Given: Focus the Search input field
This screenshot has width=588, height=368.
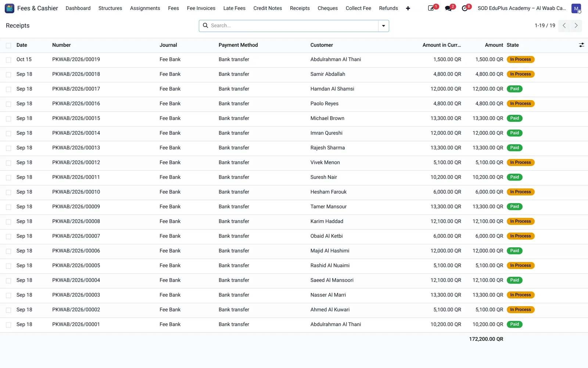Looking at the screenshot, I should pos(293,25).
